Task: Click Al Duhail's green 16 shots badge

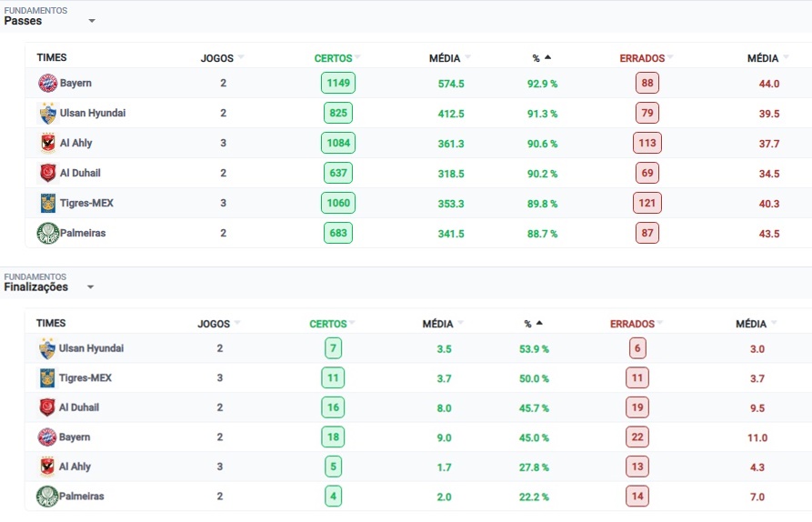Action: click(333, 407)
